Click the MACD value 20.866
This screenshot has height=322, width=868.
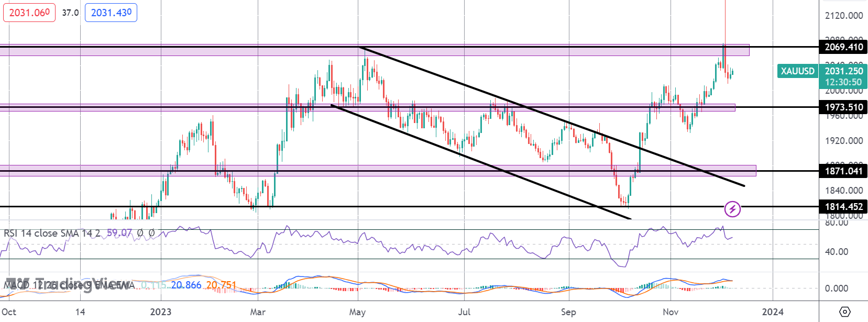pyautogui.click(x=186, y=285)
